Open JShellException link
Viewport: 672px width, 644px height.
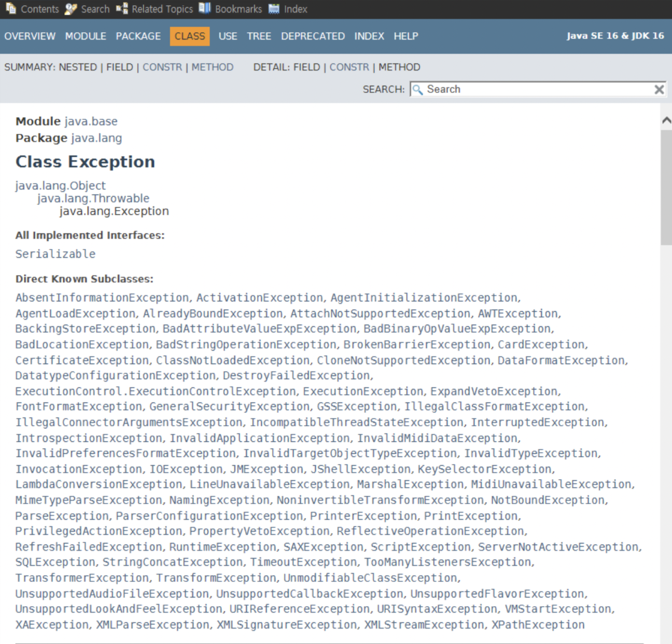point(360,469)
